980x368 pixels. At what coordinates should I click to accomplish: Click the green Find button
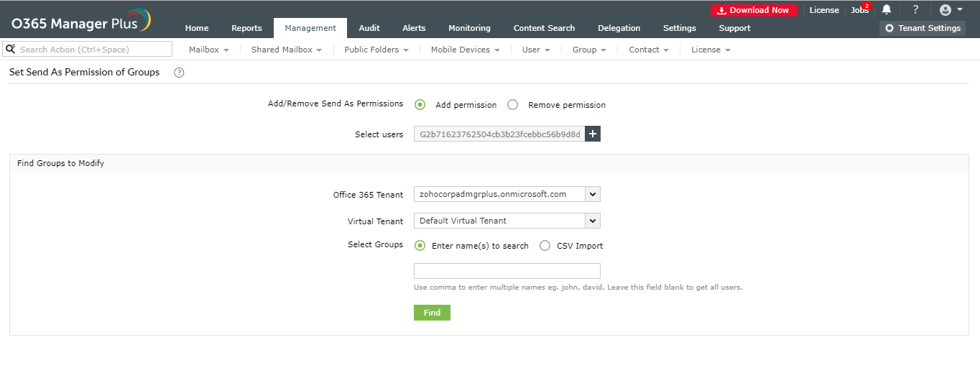coord(432,313)
